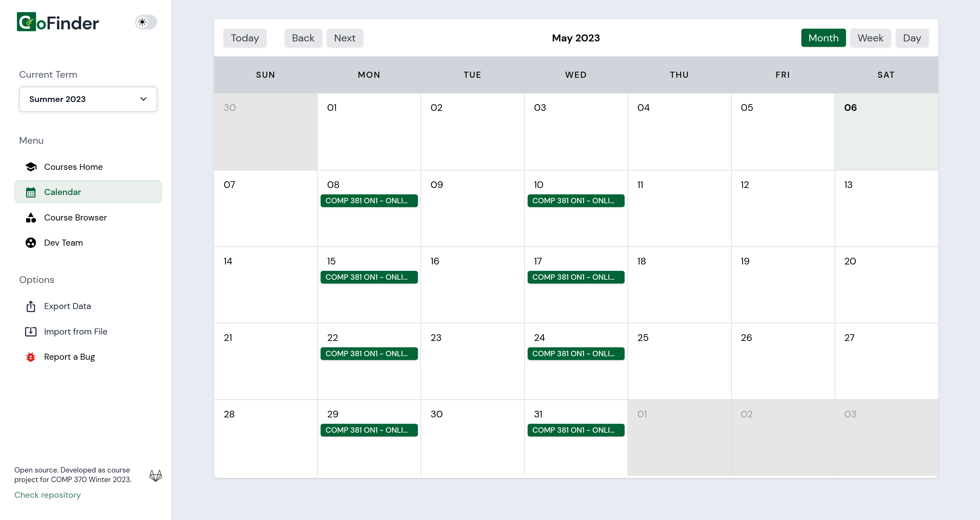The width and height of the screenshot is (980, 520).
Task: Click the GoFinder logo
Action: (x=58, y=22)
